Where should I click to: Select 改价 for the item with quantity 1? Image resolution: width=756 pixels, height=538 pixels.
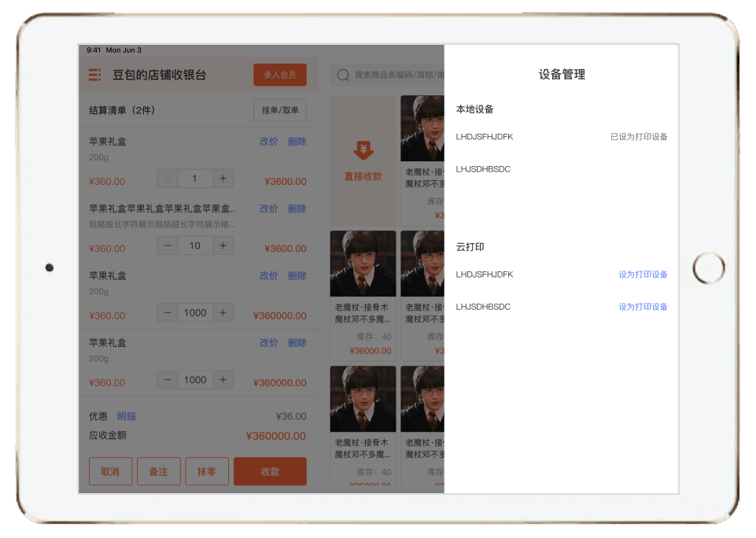click(268, 142)
